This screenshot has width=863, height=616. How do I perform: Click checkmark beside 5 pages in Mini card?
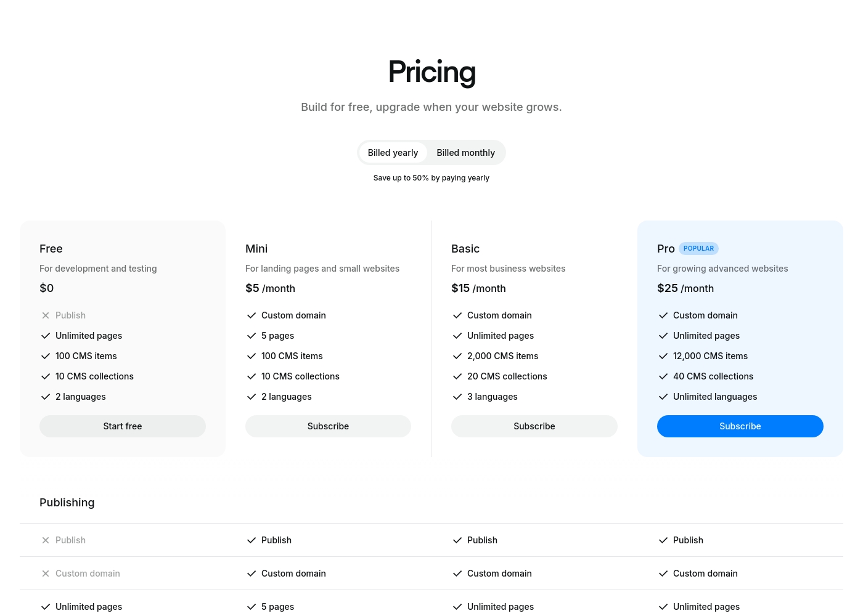[x=252, y=336]
